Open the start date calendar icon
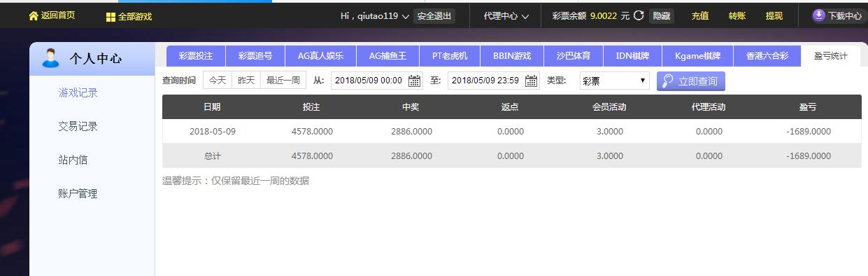 (x=415, y=81)
